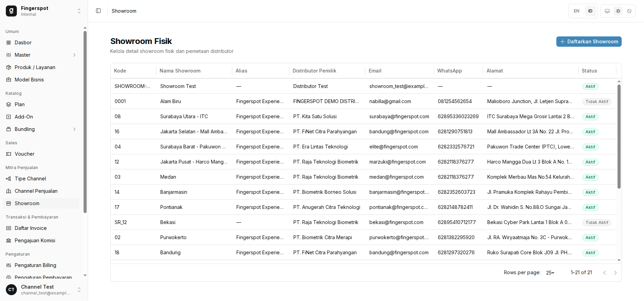Sort by Distributor Pemilik column header
The height and width of the screenshot is (301, 644).
click(314, 71)
